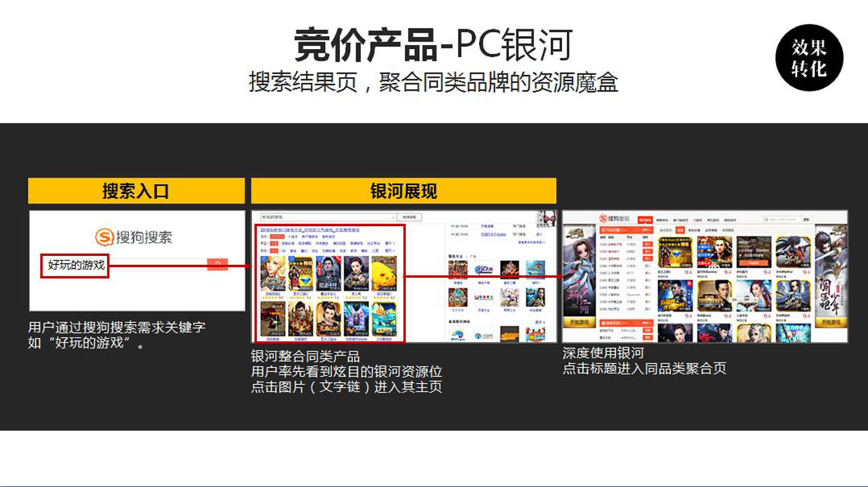Click the 好玩的游戏 search input field
The height and width of the screenshot is (487, 868).
click(75, 265)
